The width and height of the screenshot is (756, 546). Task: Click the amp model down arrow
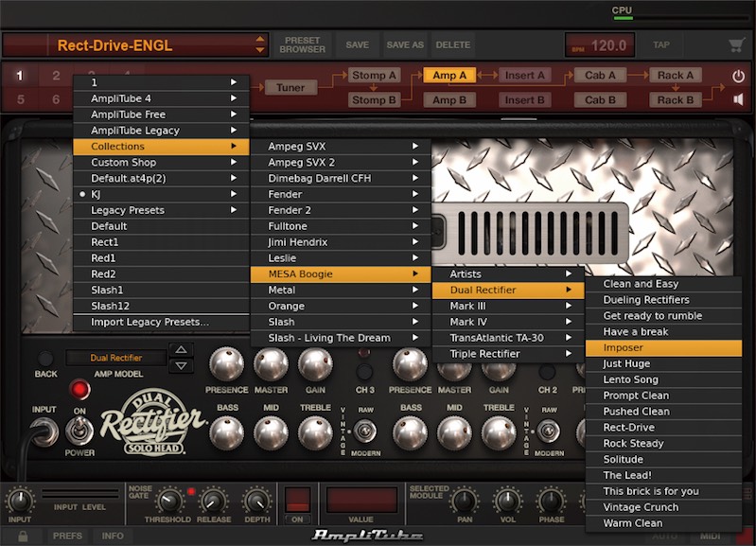[x=181, y=365]
